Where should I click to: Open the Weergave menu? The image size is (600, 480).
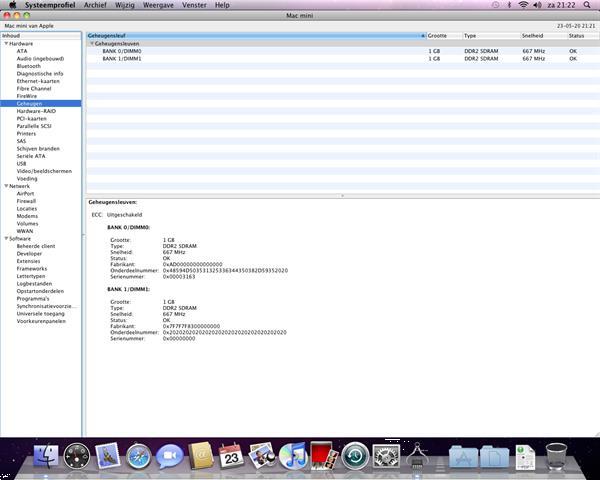pyautogui.click(x=158, y=5)
